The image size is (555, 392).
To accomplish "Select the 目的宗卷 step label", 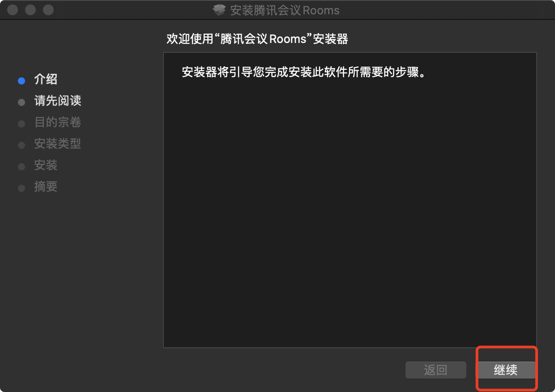I will (58, 122).
